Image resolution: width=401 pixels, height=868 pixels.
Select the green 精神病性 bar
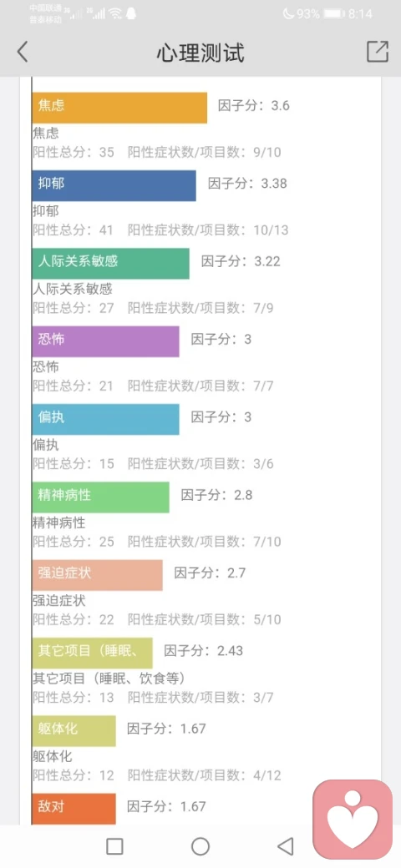click(101, 497)
